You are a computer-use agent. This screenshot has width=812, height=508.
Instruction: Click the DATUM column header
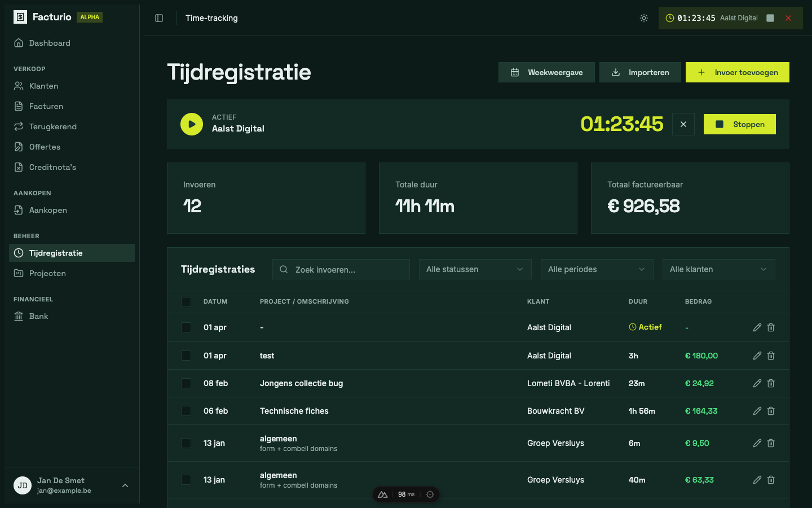click(215, 301)
